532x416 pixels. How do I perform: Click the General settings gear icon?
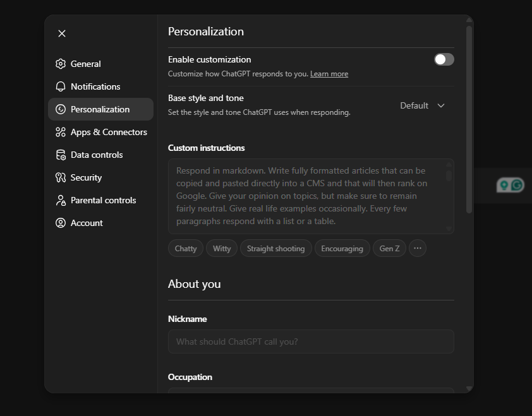(x=60, y=64)
